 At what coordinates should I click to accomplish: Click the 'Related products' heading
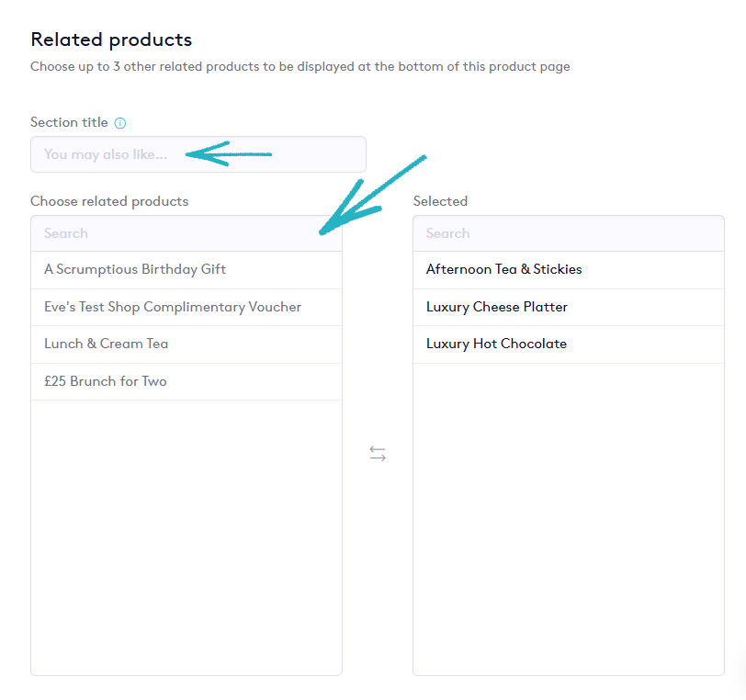click(x=111, y=40)
